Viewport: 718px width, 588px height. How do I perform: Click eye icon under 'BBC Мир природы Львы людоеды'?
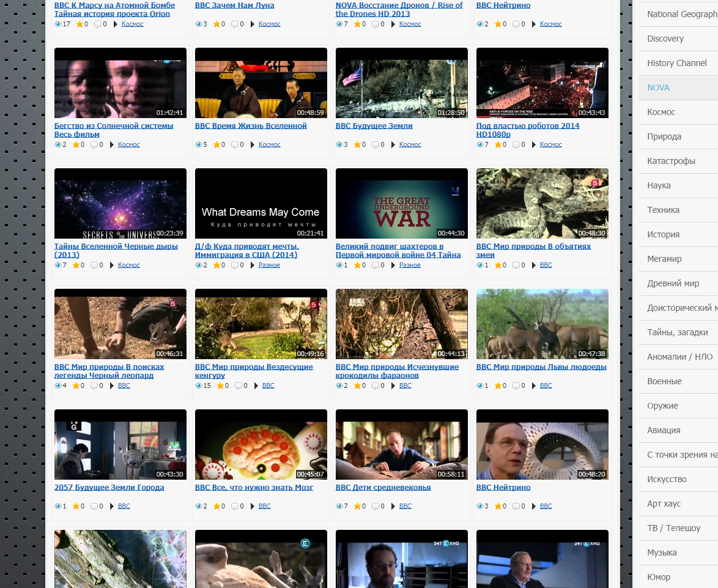pos(479,385)
